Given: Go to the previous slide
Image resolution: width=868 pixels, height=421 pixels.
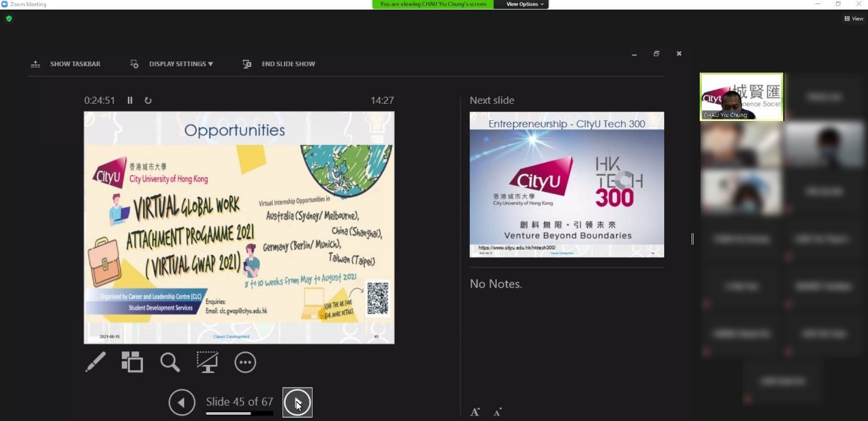Looking at the screenshot, I should 182,403.
